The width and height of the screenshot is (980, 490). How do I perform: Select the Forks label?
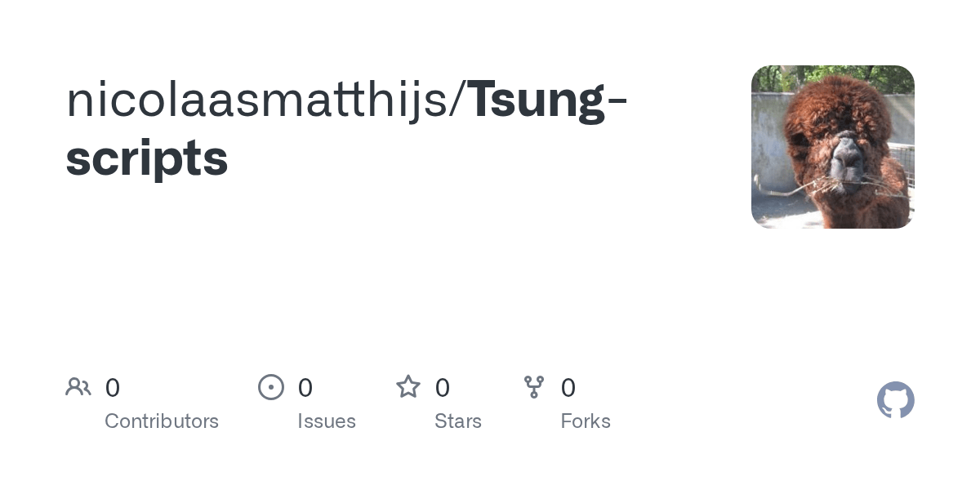pyautogui.click(x=586, y=421)
